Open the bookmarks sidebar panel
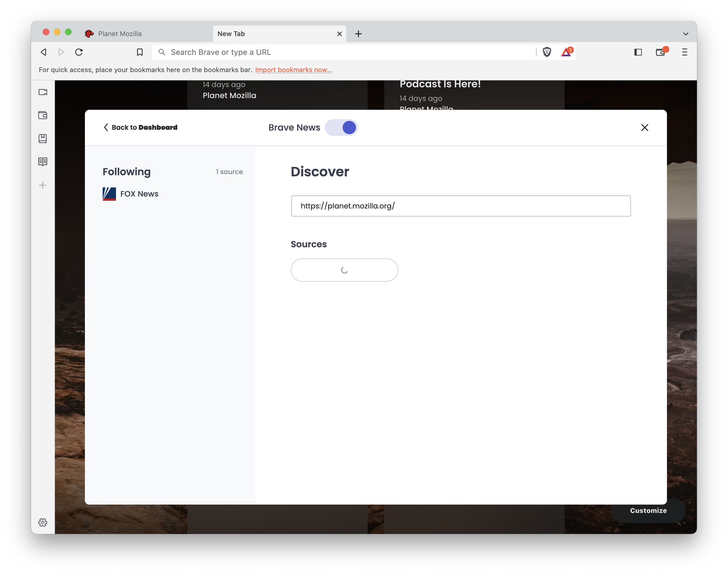The image size is (728, 575). [43, 138]
